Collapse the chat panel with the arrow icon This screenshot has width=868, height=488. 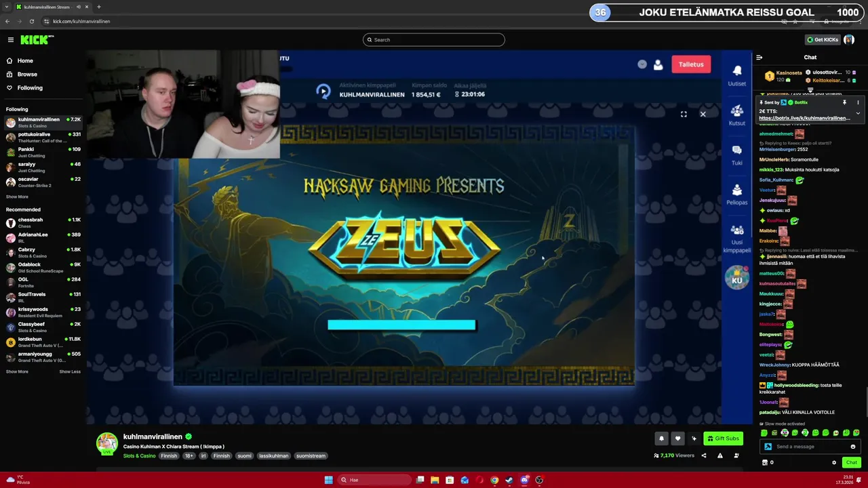(x=759, y=58)
